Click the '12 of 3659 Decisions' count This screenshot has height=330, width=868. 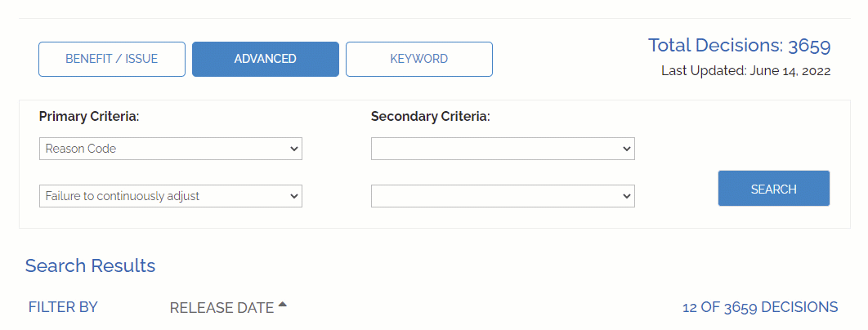(x=760, y=307)
